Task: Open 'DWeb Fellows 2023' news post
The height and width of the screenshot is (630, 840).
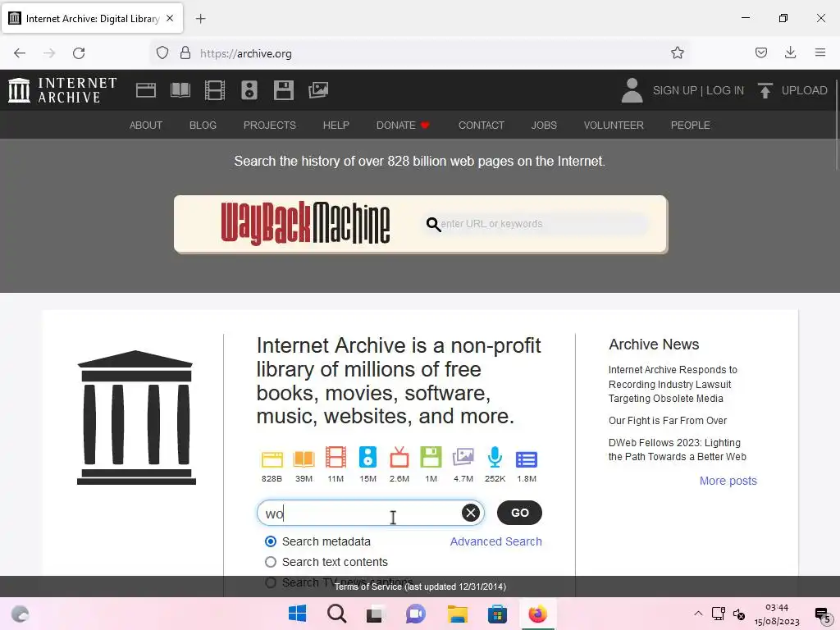Action: click(x=677, y=450)
